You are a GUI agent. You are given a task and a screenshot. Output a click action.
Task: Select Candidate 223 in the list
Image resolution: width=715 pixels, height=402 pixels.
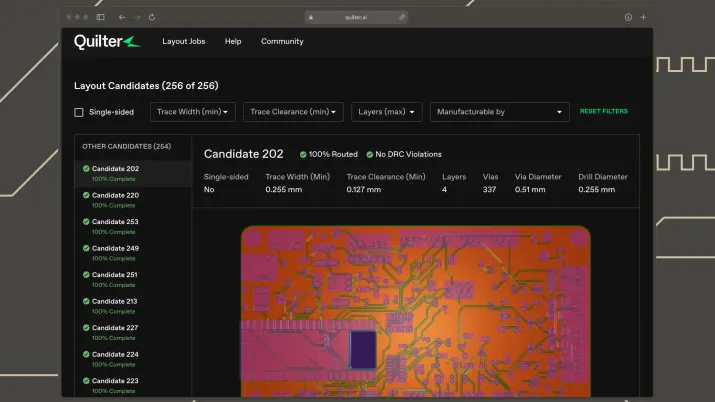tap(133, 385)
